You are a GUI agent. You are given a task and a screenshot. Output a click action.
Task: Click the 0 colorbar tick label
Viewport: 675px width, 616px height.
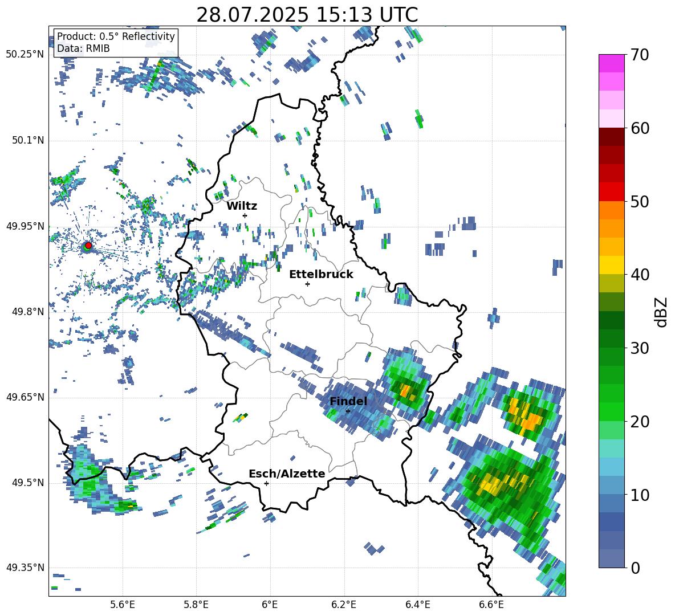pos(635,568)
